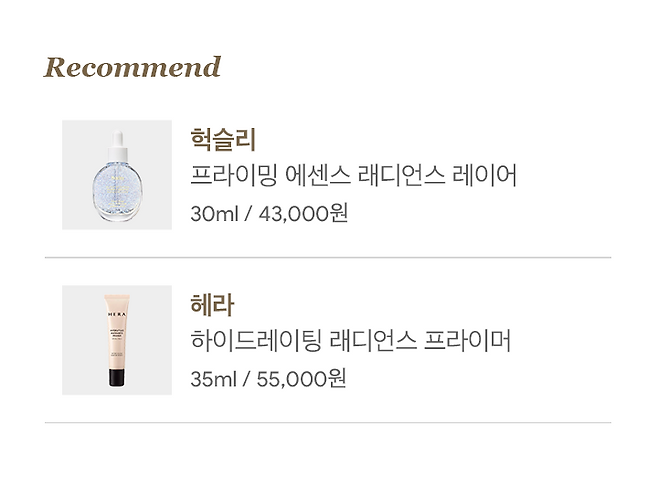
Task: Open 하이드레이팅 래디언스 프라이머 product link
Action: 350,340
